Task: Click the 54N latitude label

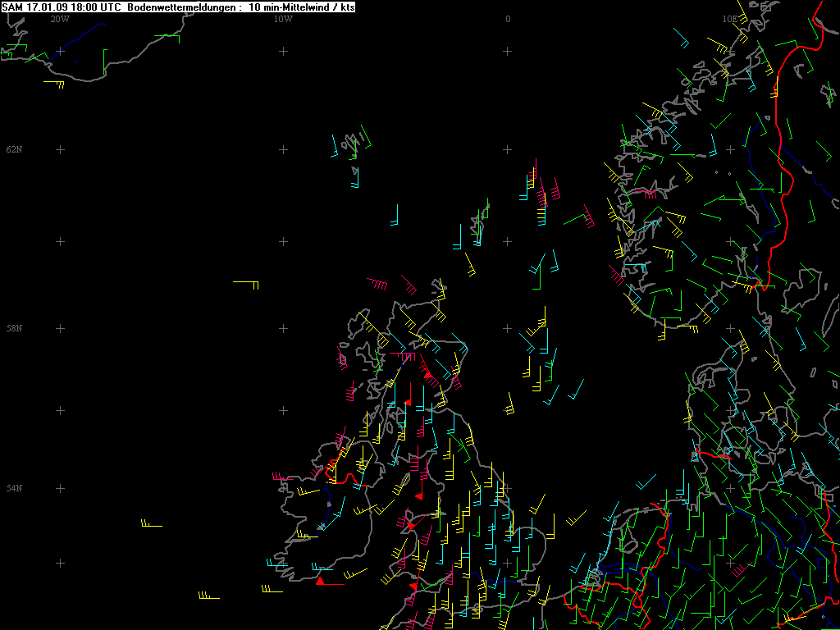Action: (x=15, y=488)
